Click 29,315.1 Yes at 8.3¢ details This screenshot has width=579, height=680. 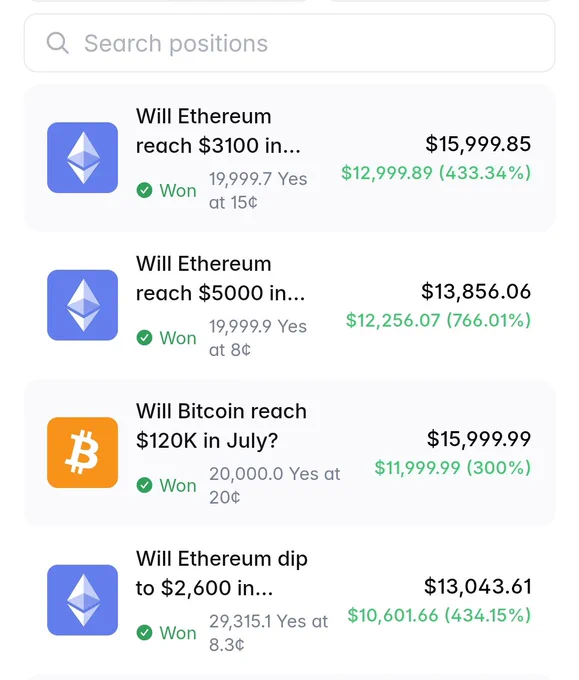(x=268, y=633)
